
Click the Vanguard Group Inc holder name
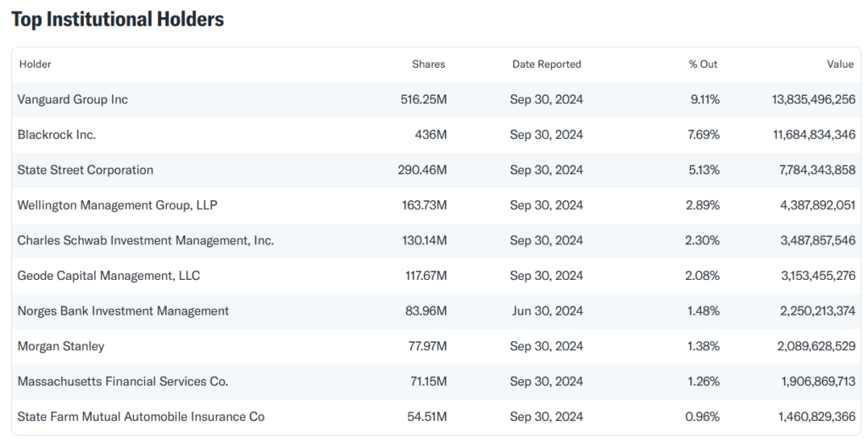pyautogui.click(x=73, y=99)
